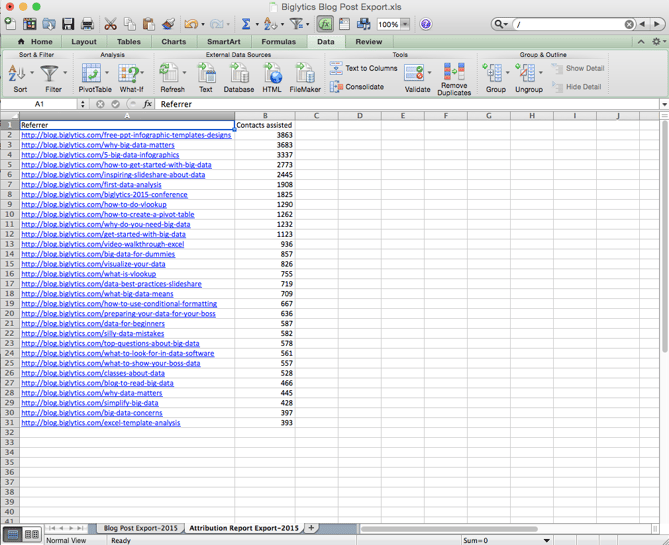Expand the Name Box dropdown arrow
The image size is (669, 545).
pyautogui.click(x=82, y=104)
